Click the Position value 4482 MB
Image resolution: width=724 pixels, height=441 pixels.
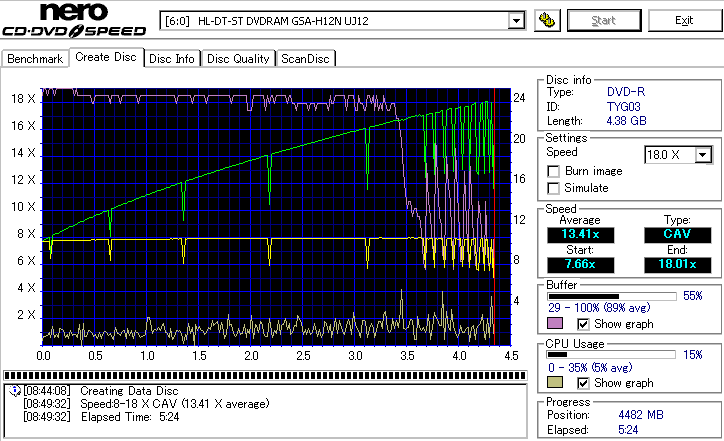tap(641, 415)
